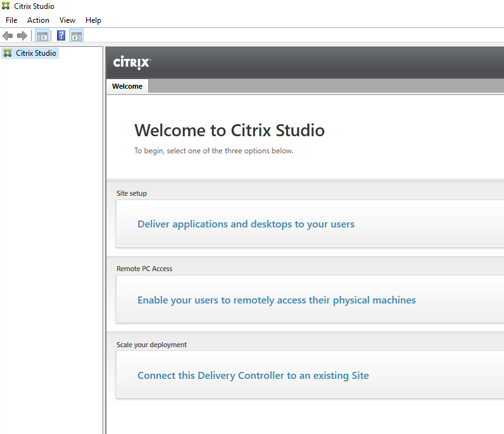The image size is (504, 434).
Task: Click Connect this Delivery Controller to existing Site
Action: point(253,376)
